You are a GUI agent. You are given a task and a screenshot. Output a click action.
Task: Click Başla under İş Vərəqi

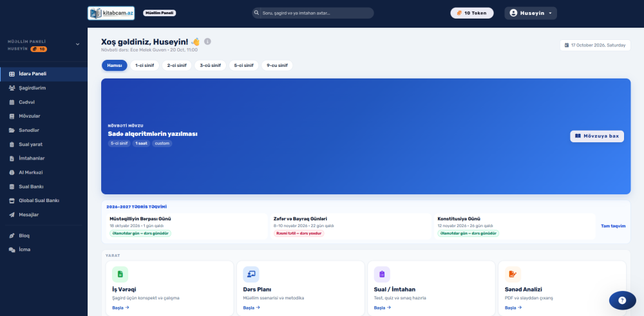[121, 308]
